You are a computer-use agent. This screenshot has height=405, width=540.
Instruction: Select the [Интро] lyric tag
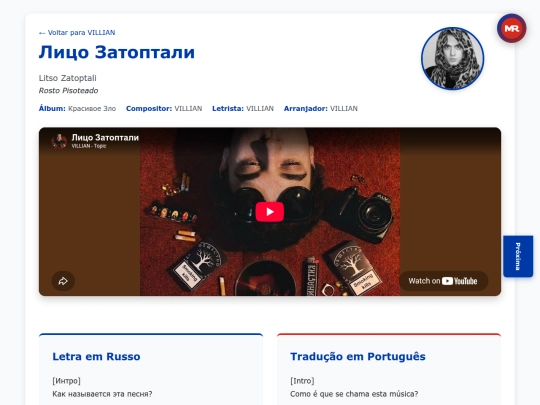pos(66,381)
